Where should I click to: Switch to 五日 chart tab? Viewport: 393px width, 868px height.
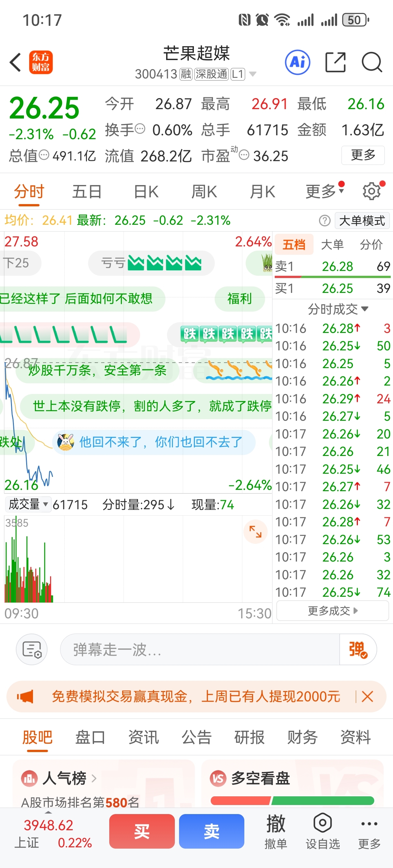click(87, 192)
